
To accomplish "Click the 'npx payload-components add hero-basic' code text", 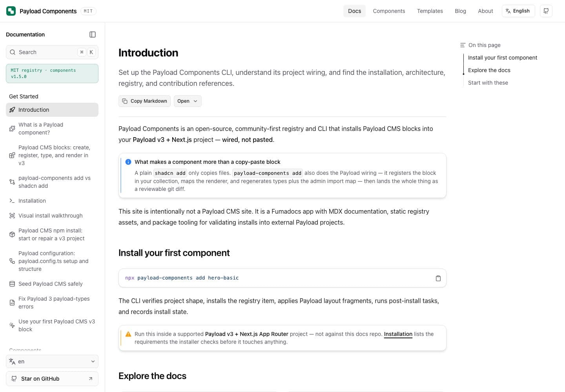I will coord(182,278).
